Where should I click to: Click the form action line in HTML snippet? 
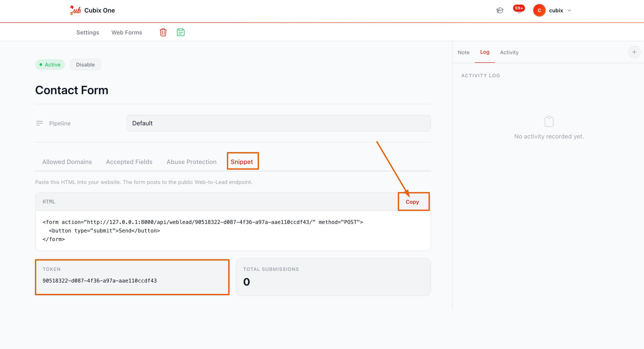tap(203, 222)
